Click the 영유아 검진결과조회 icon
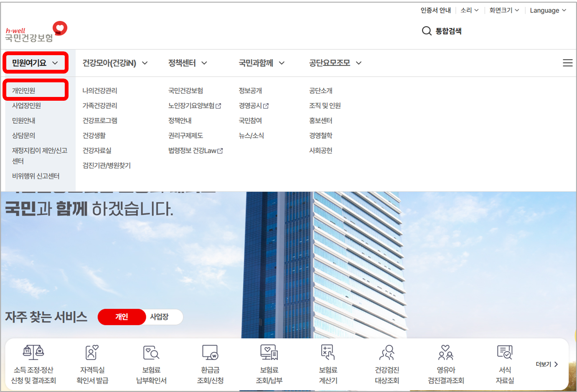The image size is (577, 392). (x=446, y=352)
